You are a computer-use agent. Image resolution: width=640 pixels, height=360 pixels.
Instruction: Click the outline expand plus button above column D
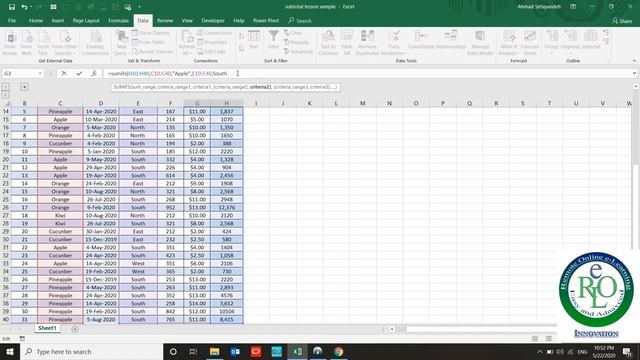24,87
